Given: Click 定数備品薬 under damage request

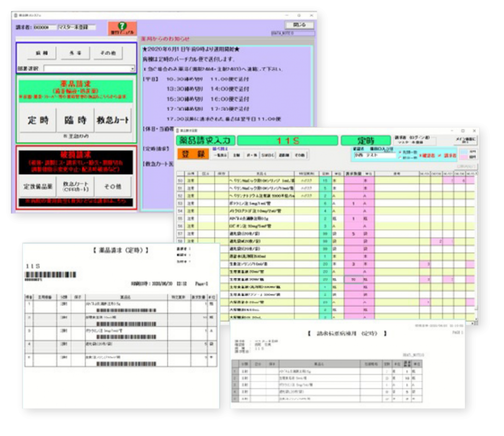Looking at the screenshot, I should (38, 187).
